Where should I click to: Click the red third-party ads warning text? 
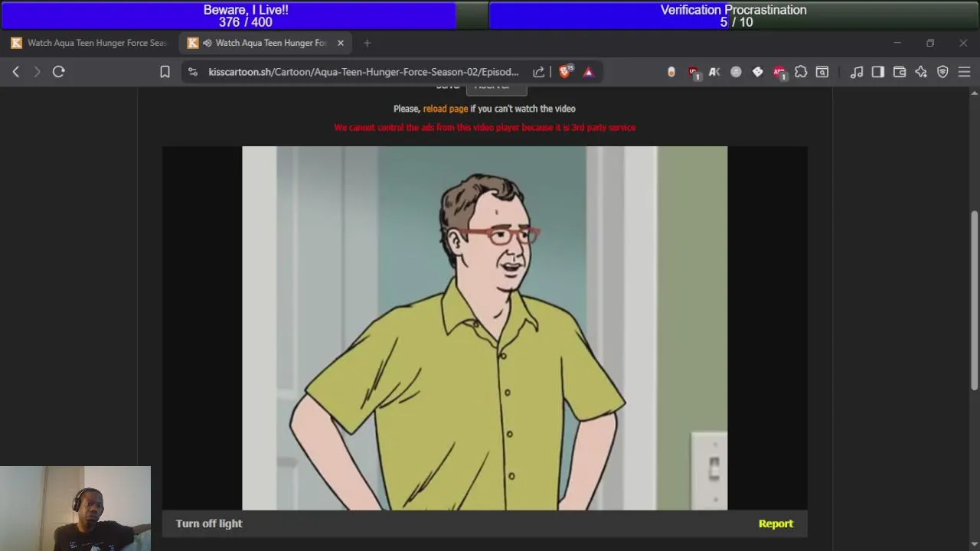click(485, 127)
